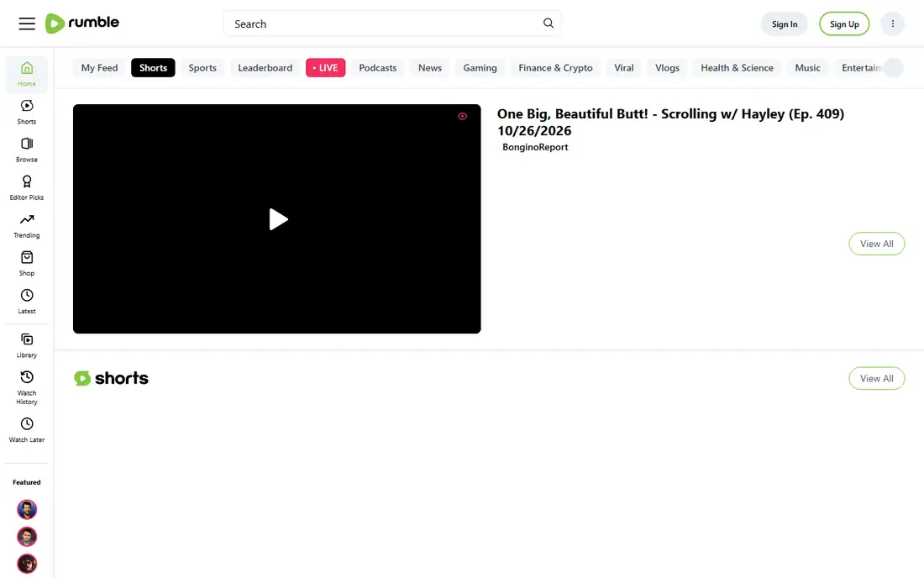Select Home in the sidebar
Image resolution: width=924 pixels, height=578 pixels.
(27, 74)
